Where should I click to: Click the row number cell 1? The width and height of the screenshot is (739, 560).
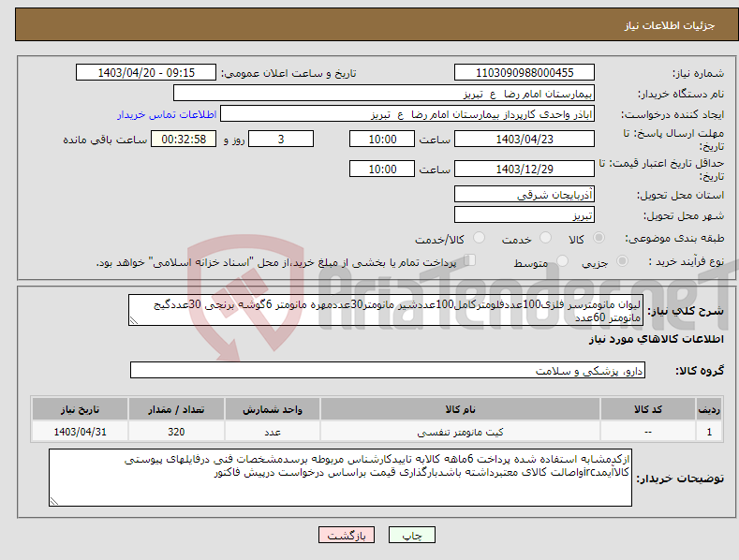pos(709,432)
